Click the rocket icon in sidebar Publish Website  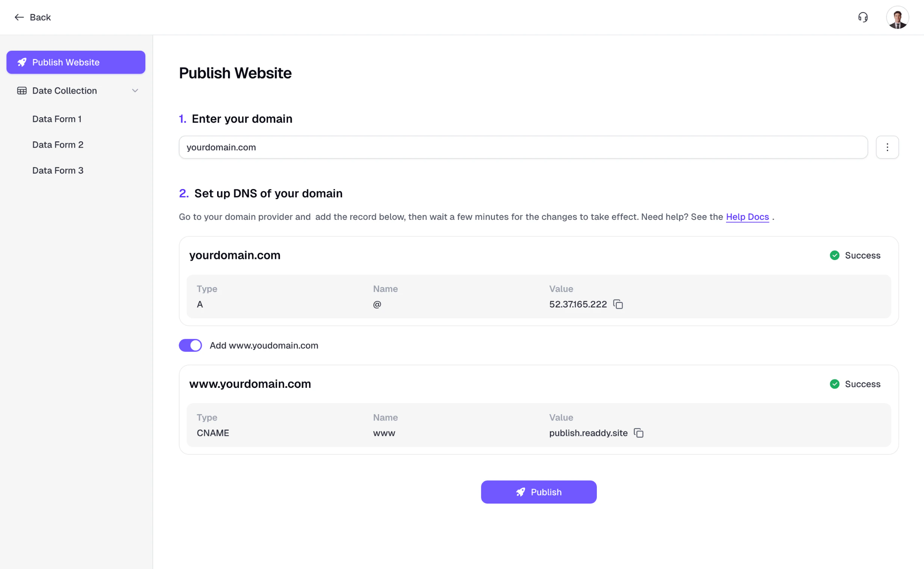[22, 62]
